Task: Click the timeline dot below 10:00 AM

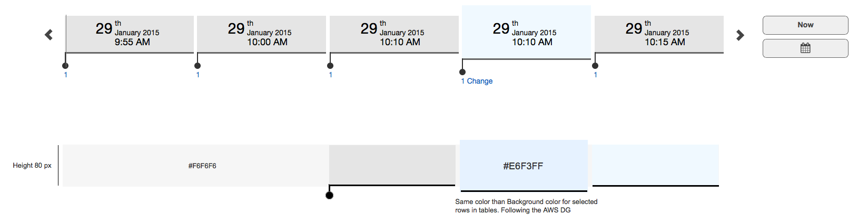Action: coord(198,66)
